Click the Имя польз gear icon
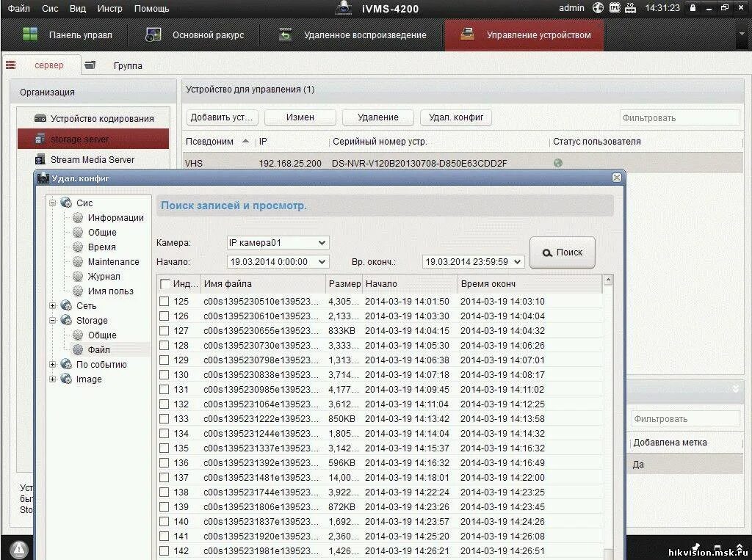The image size is (752, 560). [78, 291]
